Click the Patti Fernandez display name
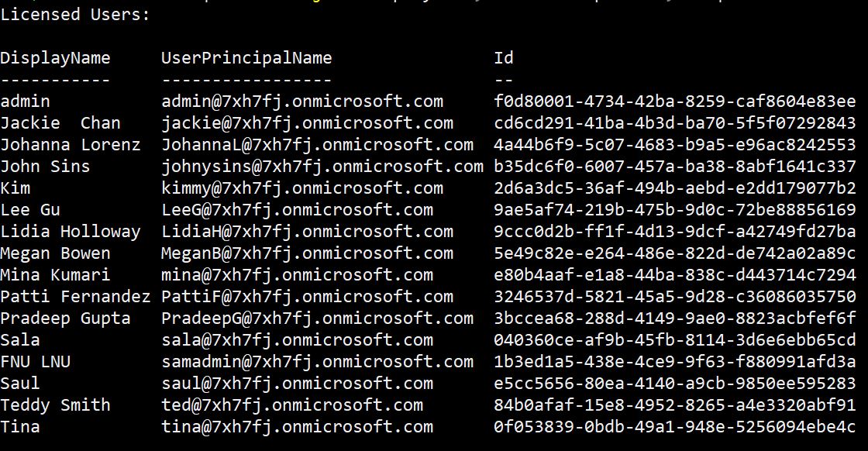 75,297
